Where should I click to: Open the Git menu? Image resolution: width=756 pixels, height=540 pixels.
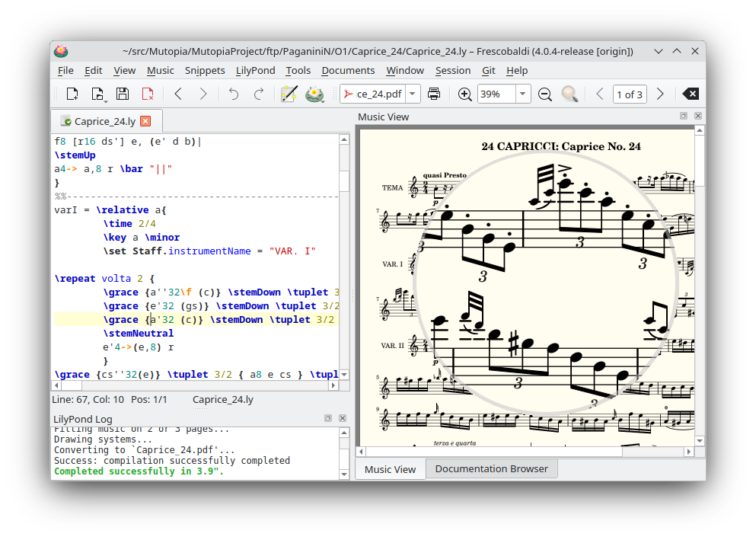click(x=489, y=70)
